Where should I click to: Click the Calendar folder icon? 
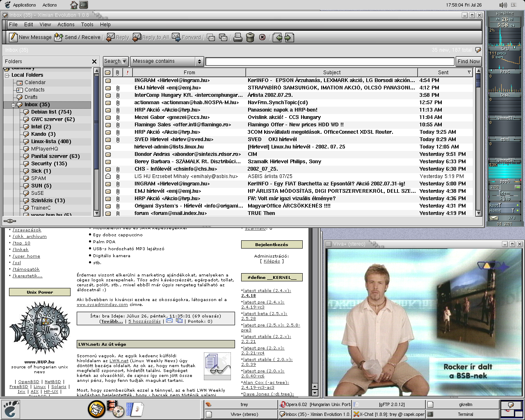[20, 82]
